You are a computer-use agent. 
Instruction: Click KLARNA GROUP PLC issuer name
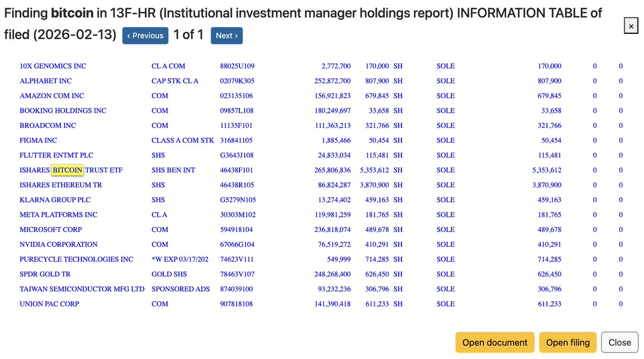pyautogui.click(x=55, y=200)
